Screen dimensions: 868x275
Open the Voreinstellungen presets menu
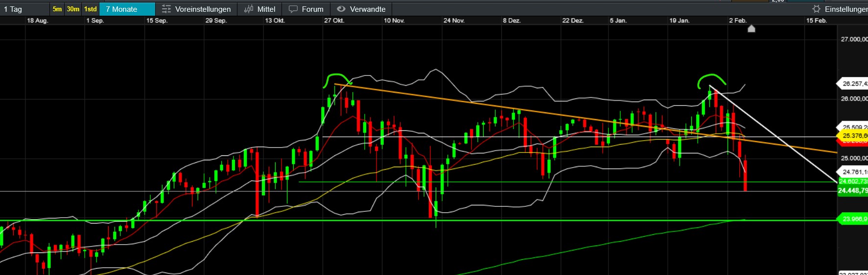pos(203,9)
